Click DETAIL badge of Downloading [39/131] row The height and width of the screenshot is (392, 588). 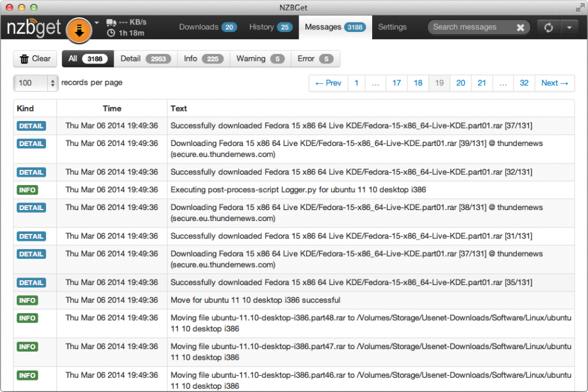click(31, 143)
